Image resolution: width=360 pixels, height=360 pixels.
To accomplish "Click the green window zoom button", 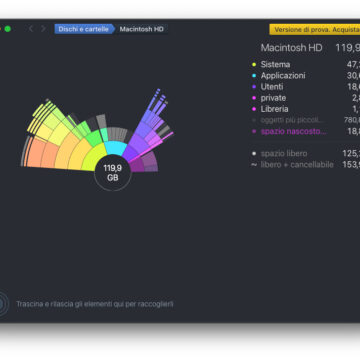I will click(x=7, y=29).
